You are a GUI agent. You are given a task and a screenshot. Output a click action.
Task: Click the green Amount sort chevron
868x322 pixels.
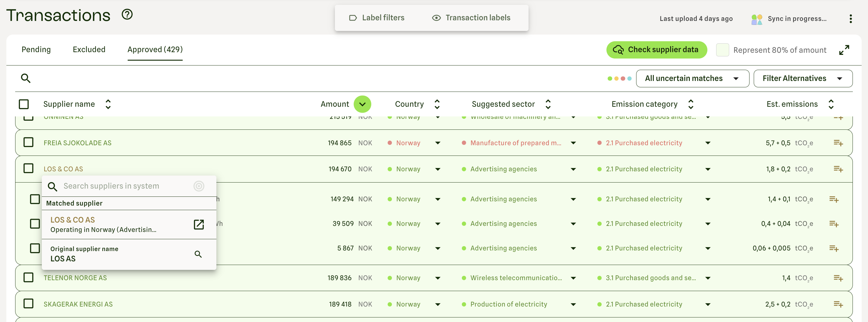pyautogui.click(x=362, y=104)
